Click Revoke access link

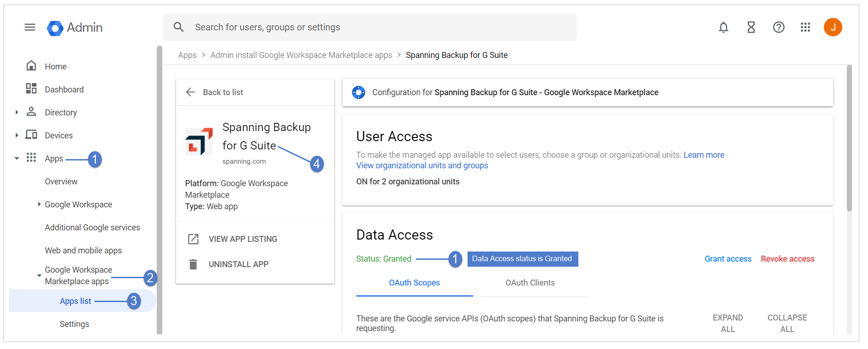point(788,259)
